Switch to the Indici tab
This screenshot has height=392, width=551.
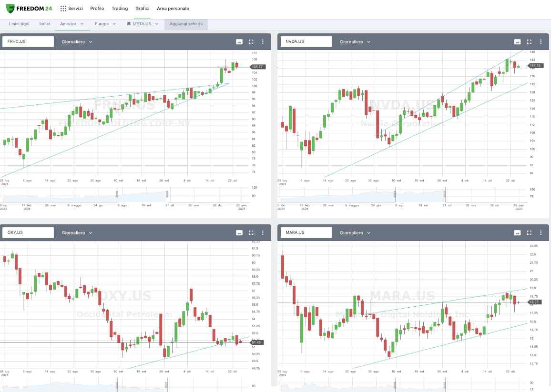(45, 24)
